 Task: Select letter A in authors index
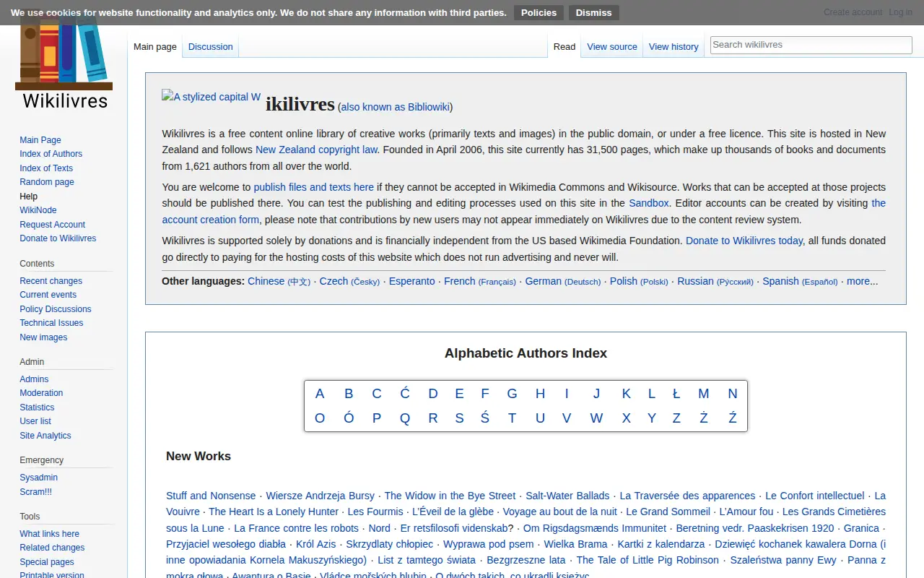[320, 394]
